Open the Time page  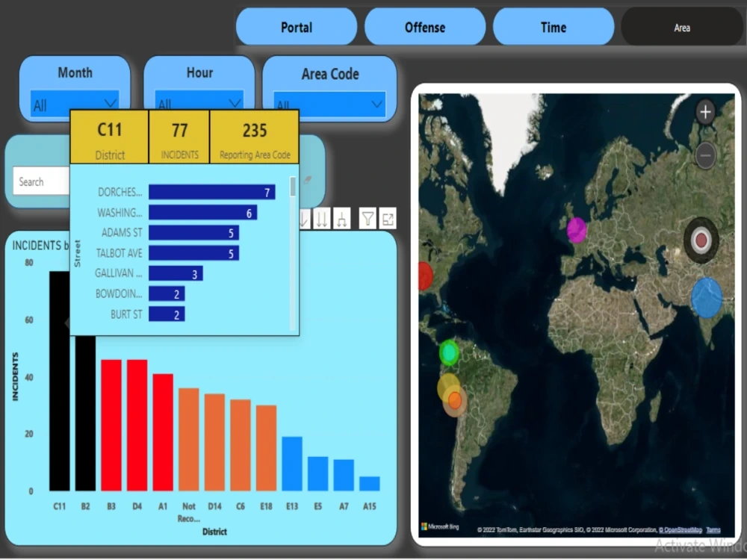tap(554, 27)
